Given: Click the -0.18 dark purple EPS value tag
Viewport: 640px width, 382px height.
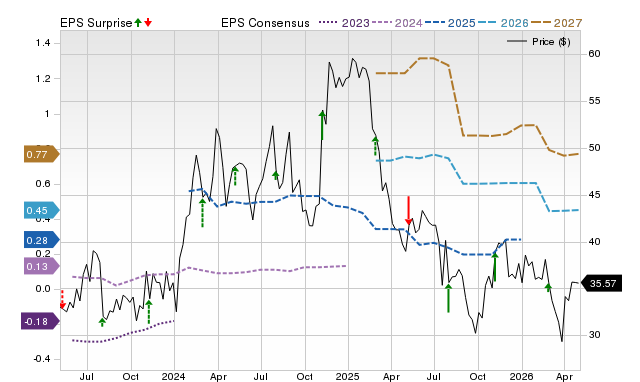Looking at the screenshot, I should click(40, 321).
